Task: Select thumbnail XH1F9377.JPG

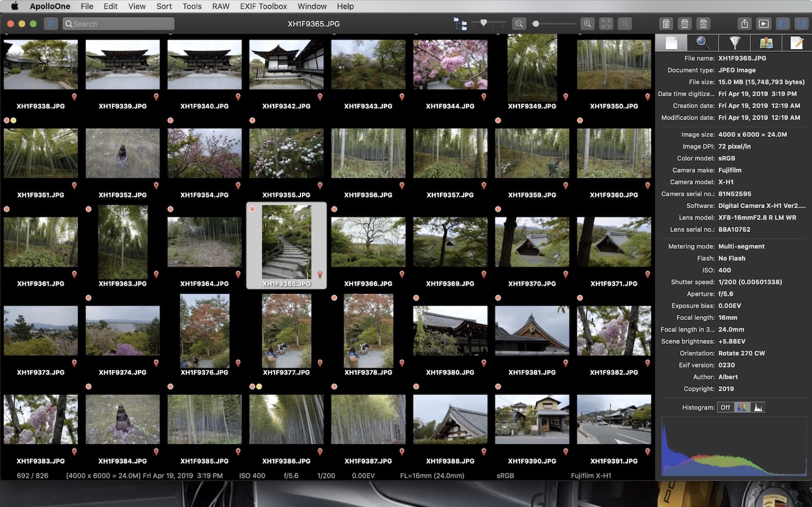Action: [x=286, y=331]
